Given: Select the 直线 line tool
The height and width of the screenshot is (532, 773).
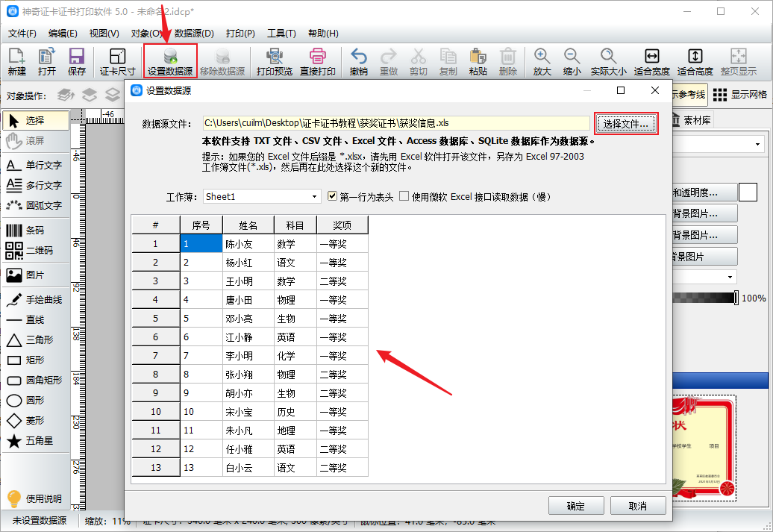Looking at the screenshot, I should coord(36,320).
